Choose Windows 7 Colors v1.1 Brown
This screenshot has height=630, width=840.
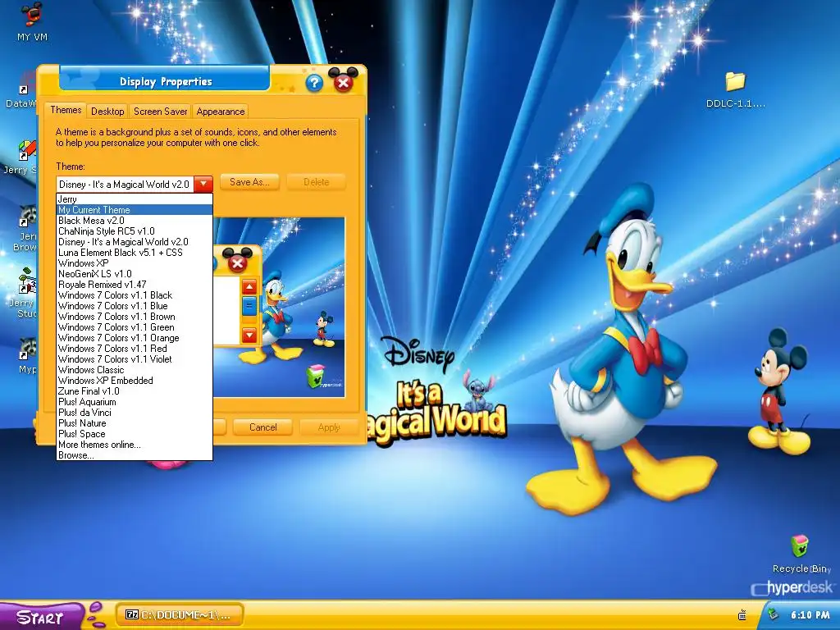click(135, 317)
